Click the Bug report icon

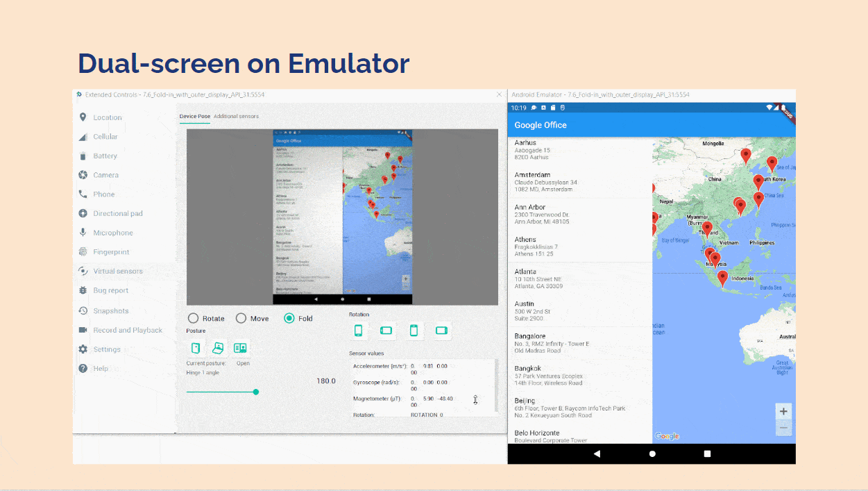(x=83, y=290)
